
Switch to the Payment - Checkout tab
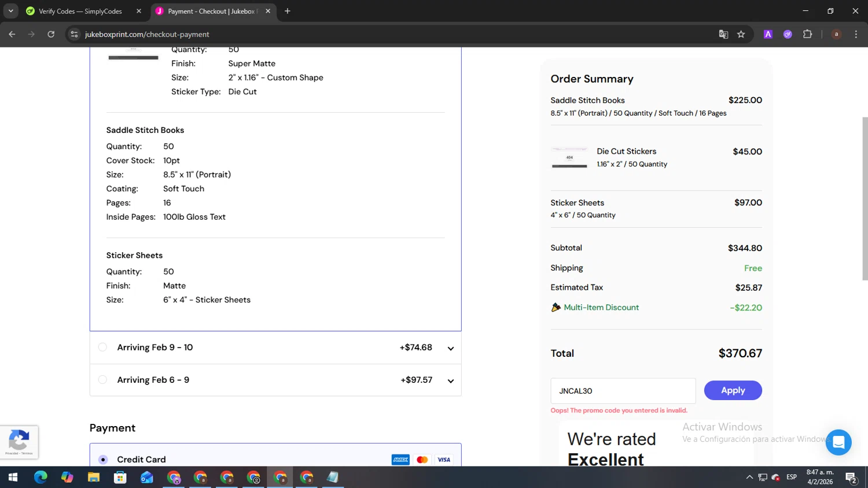[213, 11]
